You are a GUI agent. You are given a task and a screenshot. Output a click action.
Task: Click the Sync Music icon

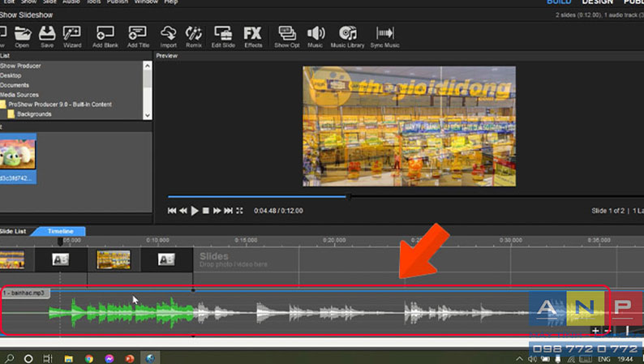click(384, 36)
